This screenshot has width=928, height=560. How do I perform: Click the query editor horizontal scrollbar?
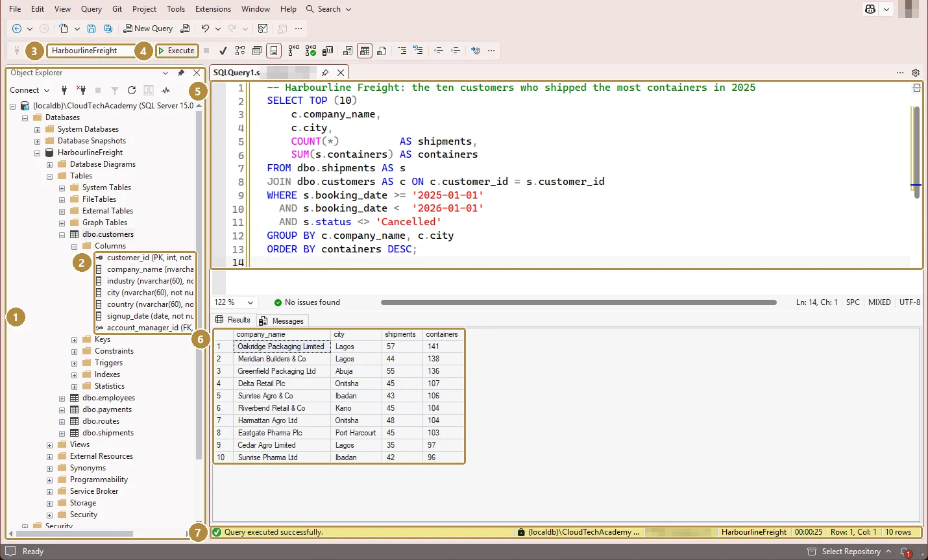(x=579, y=302)
